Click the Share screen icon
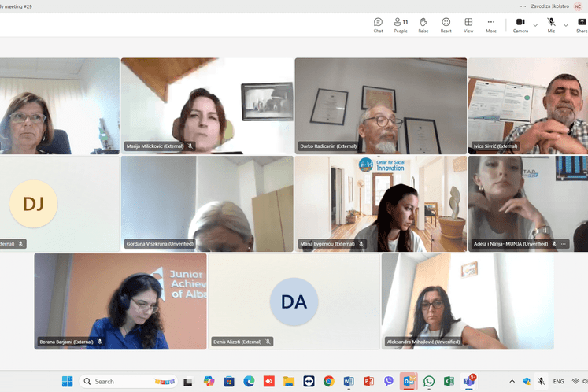 pyautogui.click(x=581, y=25)
